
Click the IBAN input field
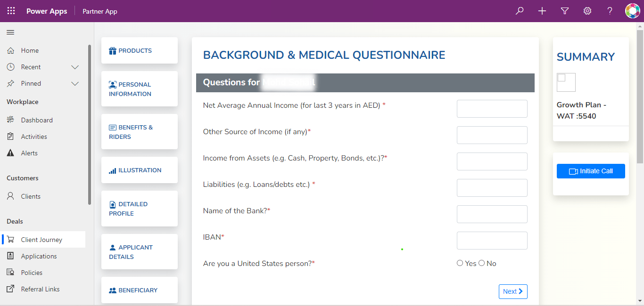[x=492, y=241]
